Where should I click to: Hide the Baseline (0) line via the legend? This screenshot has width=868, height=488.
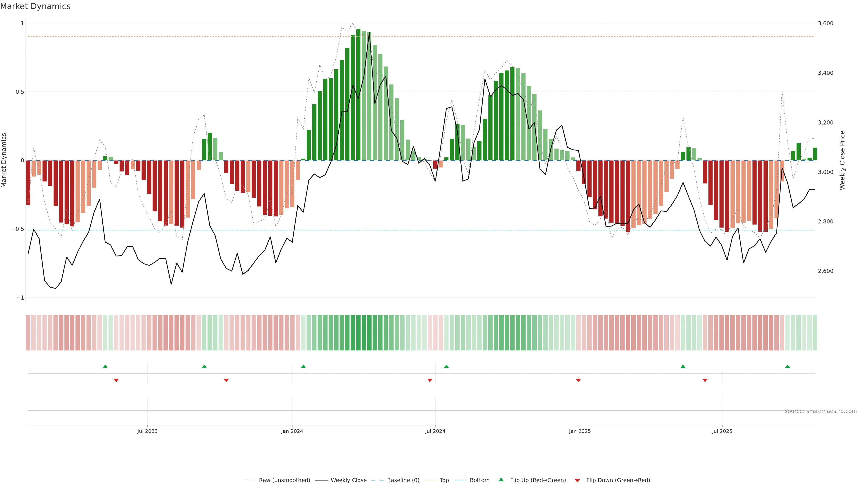[403, 480]
